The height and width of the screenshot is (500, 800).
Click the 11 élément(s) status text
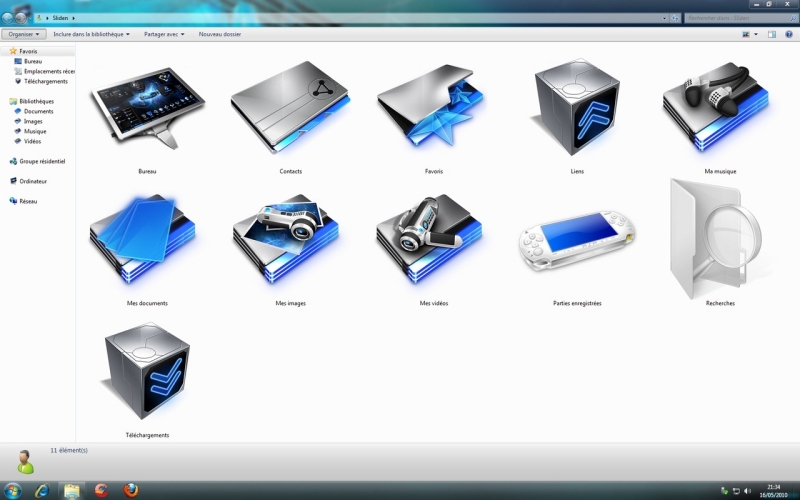(x=69, y=450)
